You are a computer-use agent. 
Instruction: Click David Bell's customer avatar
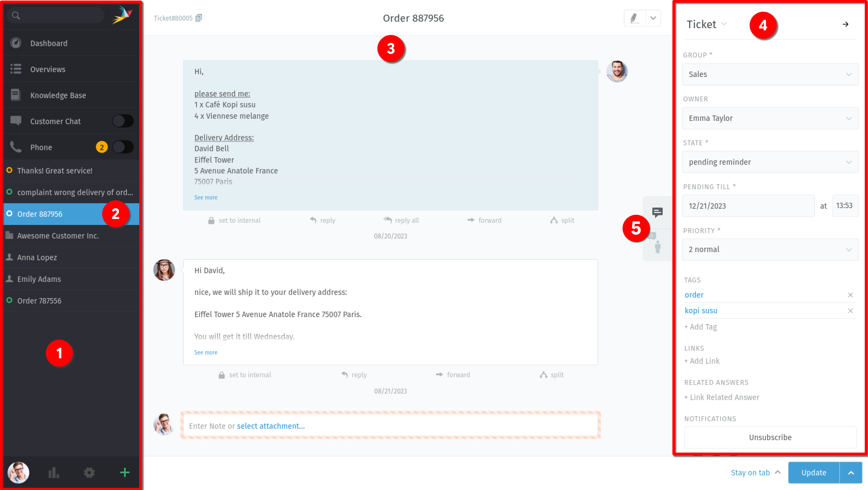pos(617,71)
